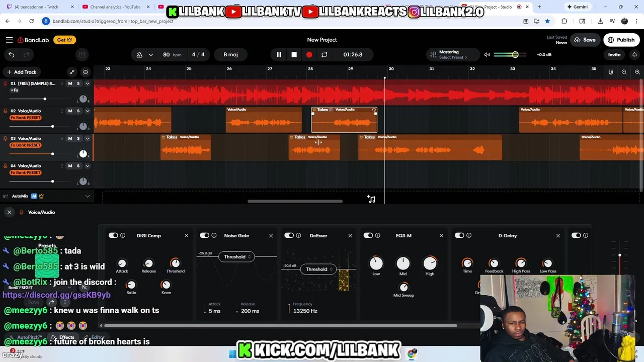644x362 pixels.
Task: Show EQ3-M info icon
Action: tap(377, 235)
